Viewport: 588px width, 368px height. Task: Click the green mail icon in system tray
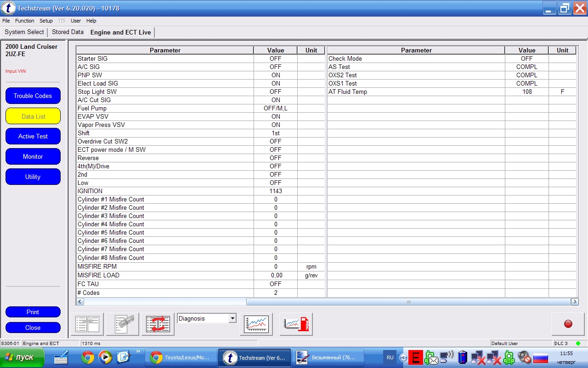[x=431, y=357]
